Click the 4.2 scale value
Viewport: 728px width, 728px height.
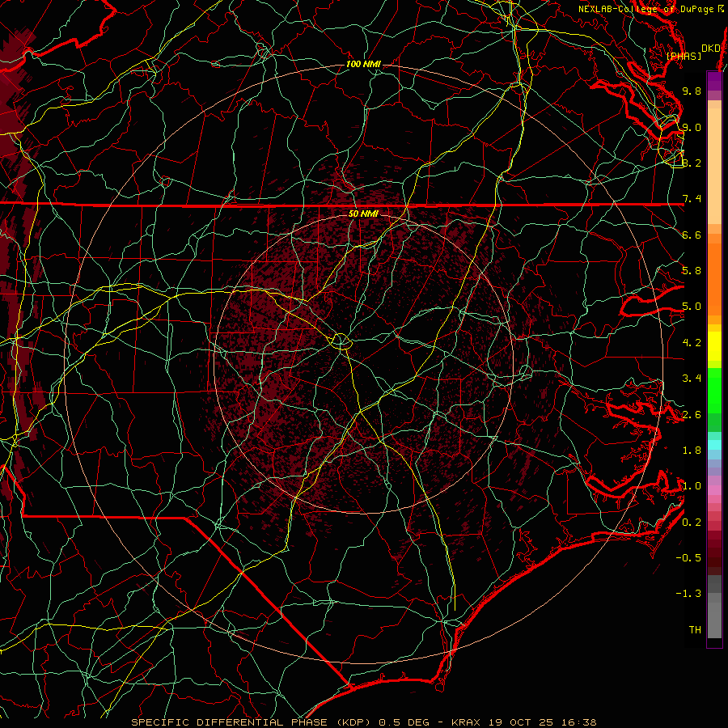[x=692, y=343]
